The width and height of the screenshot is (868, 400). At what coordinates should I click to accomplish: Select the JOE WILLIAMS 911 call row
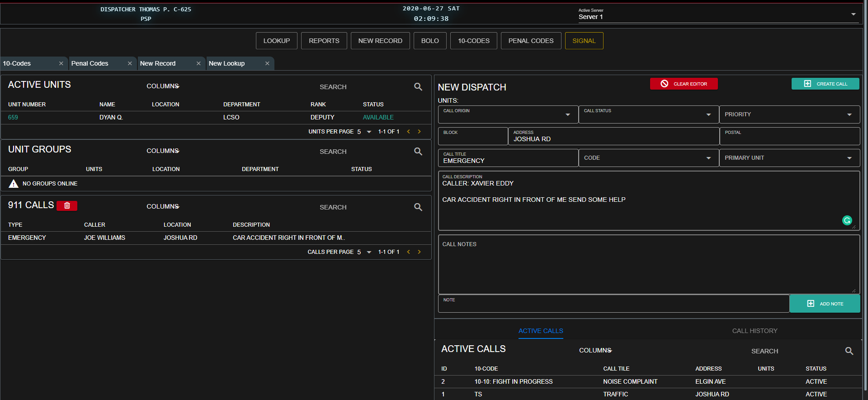coord(216,238)
